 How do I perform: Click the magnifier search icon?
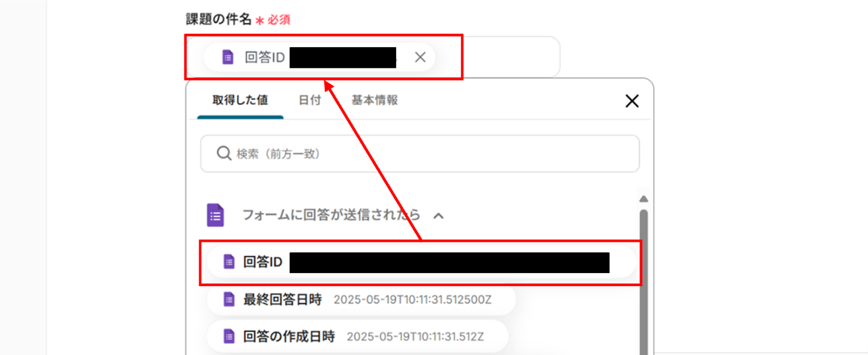(x=224, y=154)
